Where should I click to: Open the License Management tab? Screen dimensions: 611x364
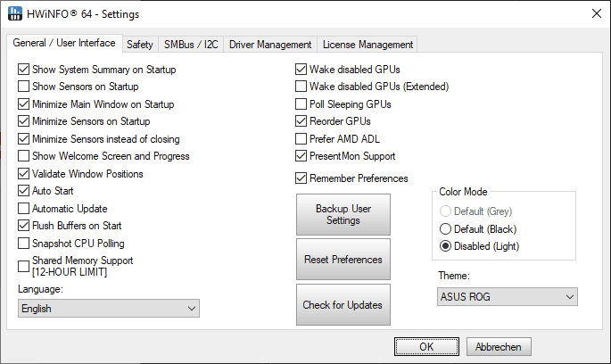367,45
